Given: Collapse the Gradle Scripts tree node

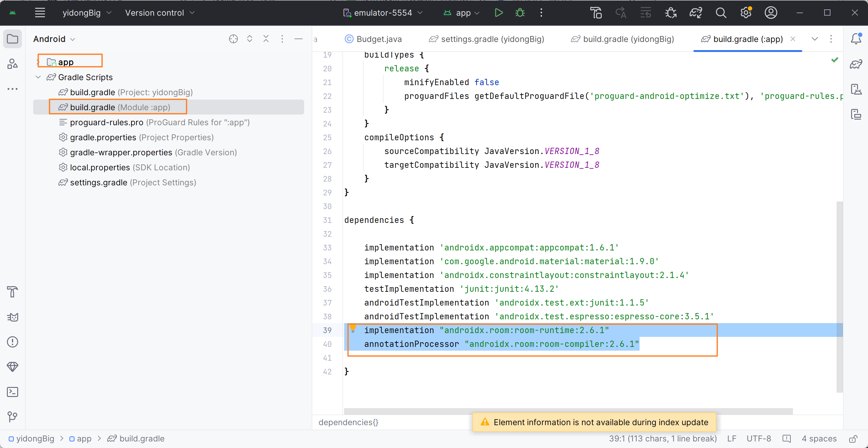Looking at the screenshot, I should [38, 77].
